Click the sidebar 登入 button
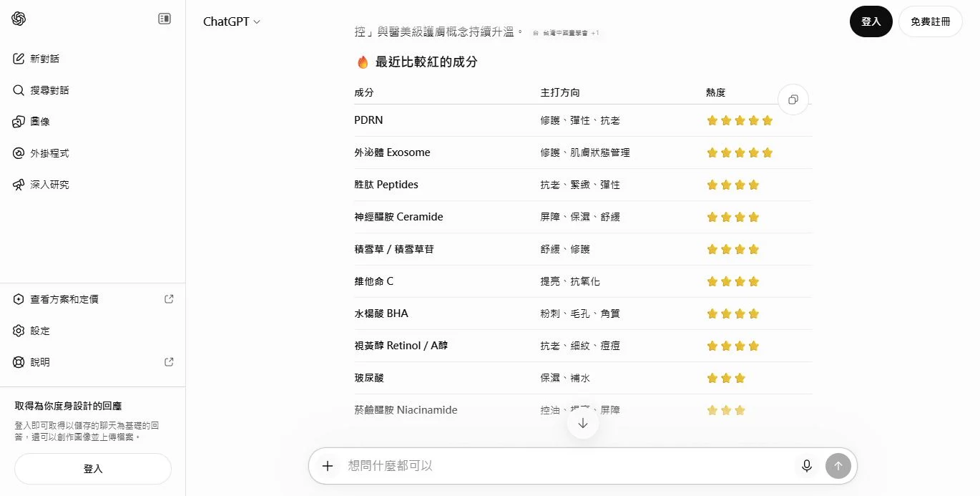Viewport: 980px width, 496px height. click(x=93, y=469)
